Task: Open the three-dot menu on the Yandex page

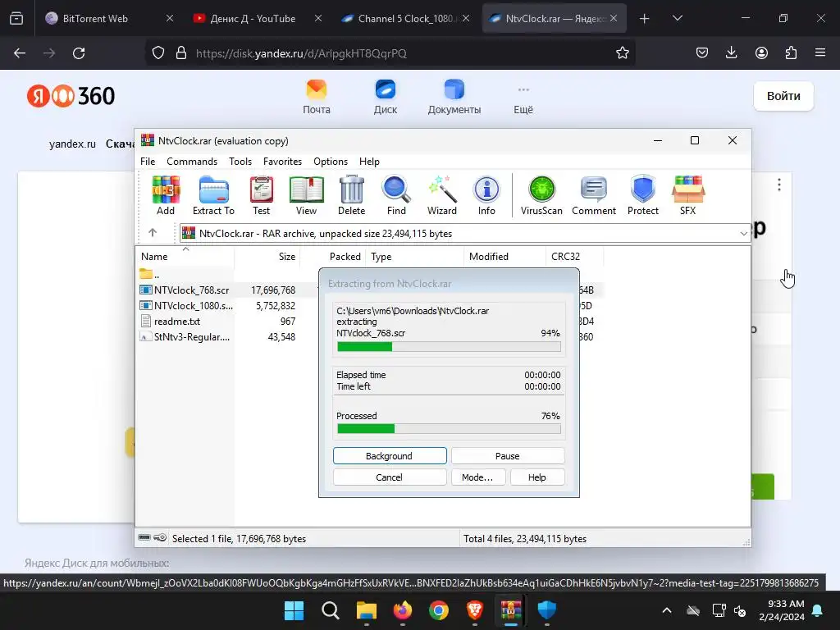Action: (x=779, y=185)
